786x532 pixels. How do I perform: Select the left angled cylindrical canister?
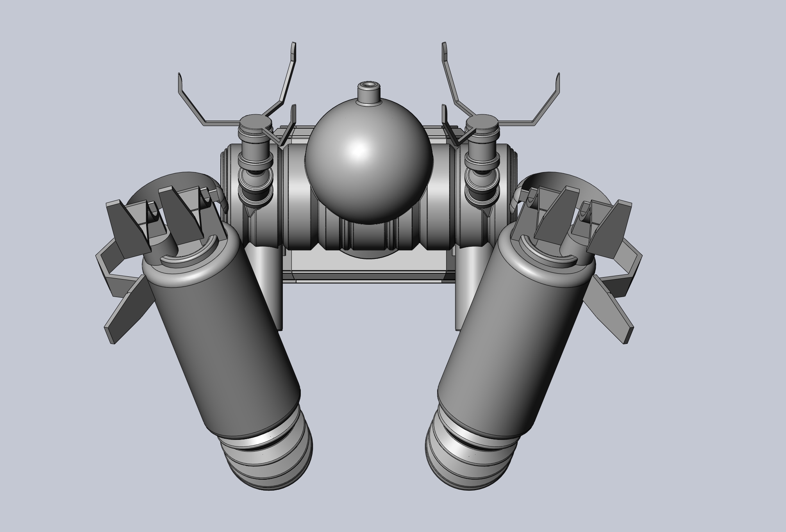click(219, 343)
